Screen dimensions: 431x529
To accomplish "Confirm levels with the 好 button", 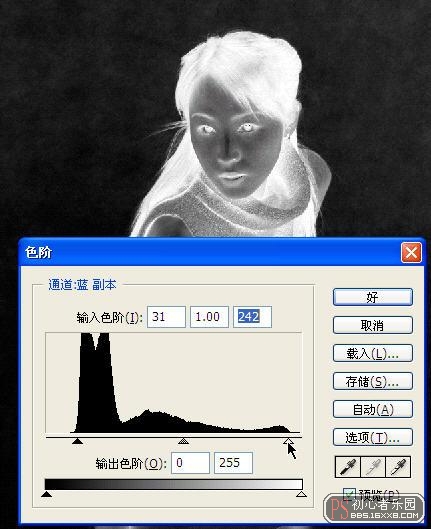I will pos(373,297).
